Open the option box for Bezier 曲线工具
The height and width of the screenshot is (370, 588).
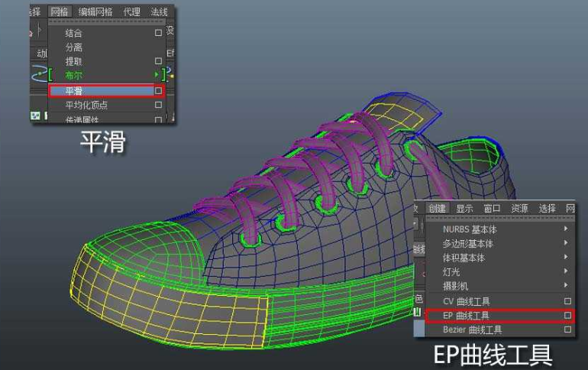point(567,329)
